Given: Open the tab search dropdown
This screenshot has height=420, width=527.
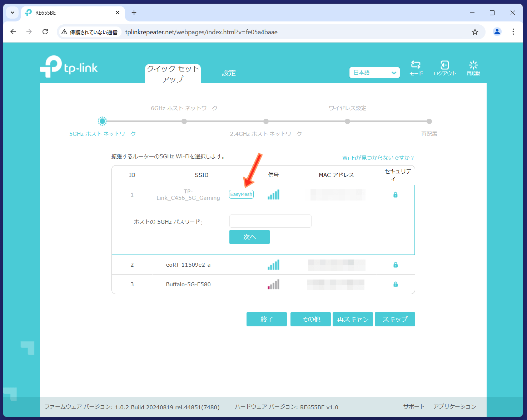Looking at the screenshot, I should (12, 13).
